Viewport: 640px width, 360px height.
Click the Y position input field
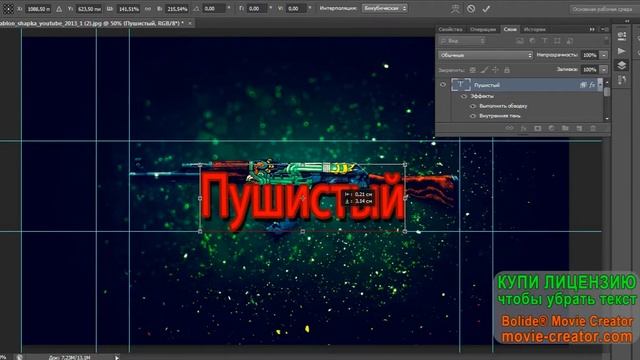coord(89,9)
